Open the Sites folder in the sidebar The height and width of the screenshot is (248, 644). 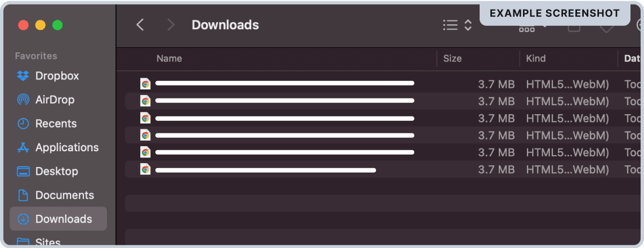point(47,242)
